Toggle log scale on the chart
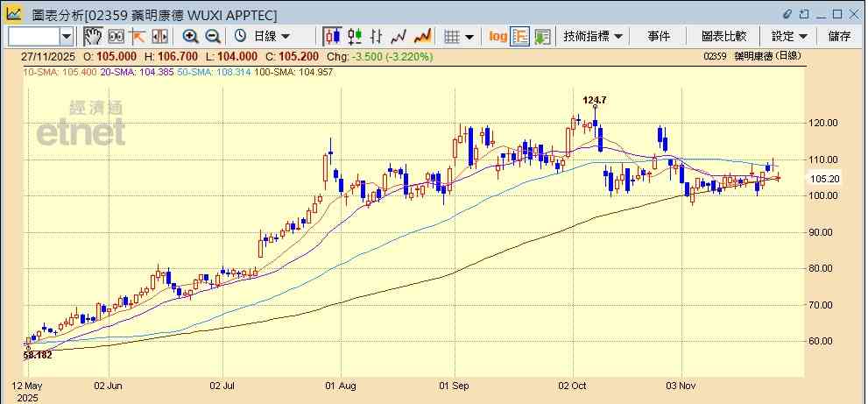Viewport: 868px width, 404px height. click(498, 36)
